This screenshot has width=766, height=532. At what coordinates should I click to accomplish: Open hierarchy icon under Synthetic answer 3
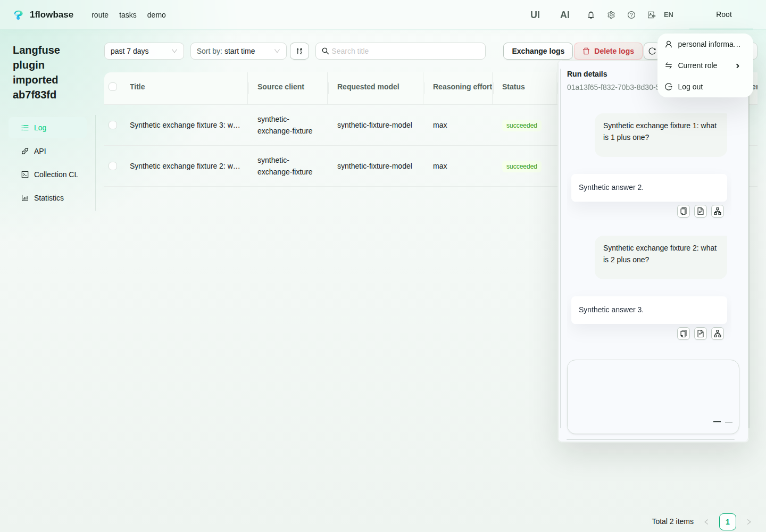pos(718,334)
